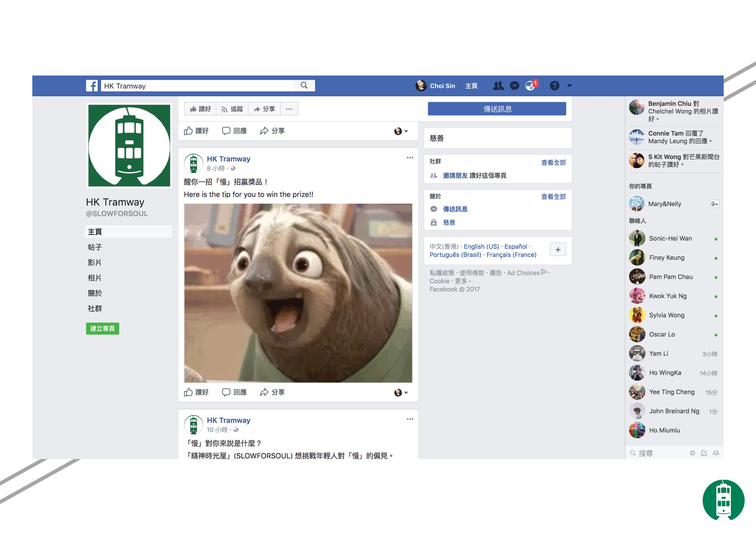
Task: Click the 主頁 link in top bar
Action: pyautogui.click(x=471, y=86)
